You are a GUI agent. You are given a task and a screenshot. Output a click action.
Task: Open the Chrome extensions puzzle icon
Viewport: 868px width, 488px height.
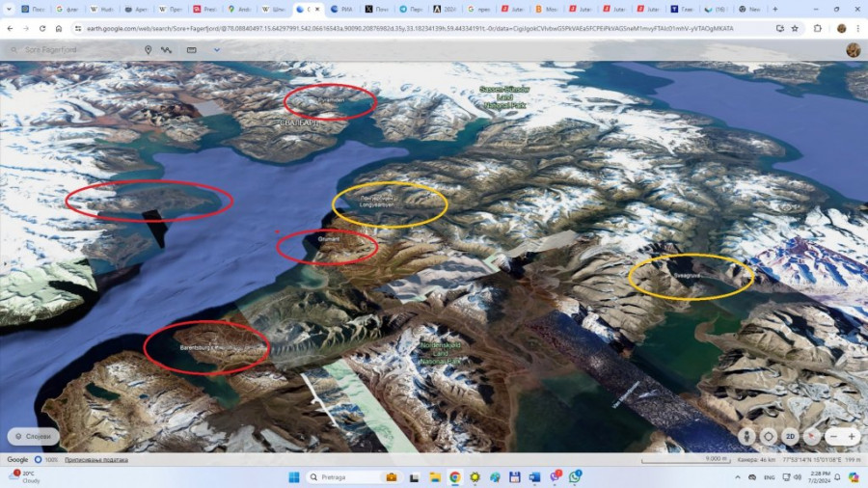point(818,28)
